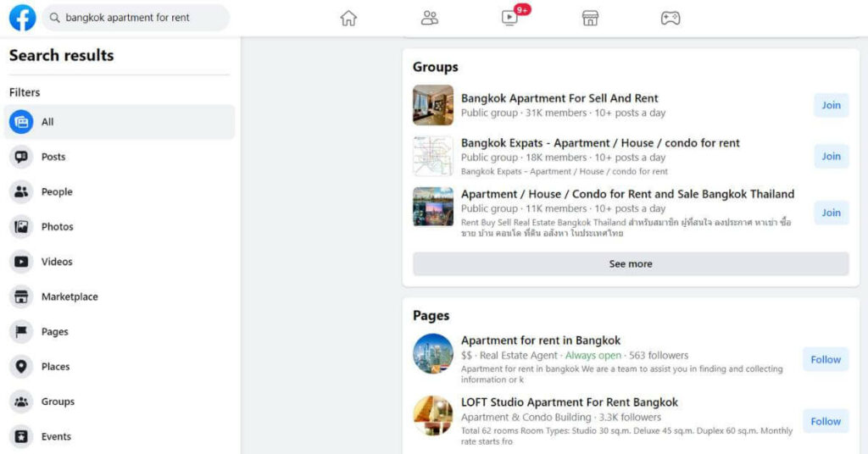Join Apartment / House / Condo Bangkok Thailand group
This screenshot has width=868, height=454.
point(831,213)
